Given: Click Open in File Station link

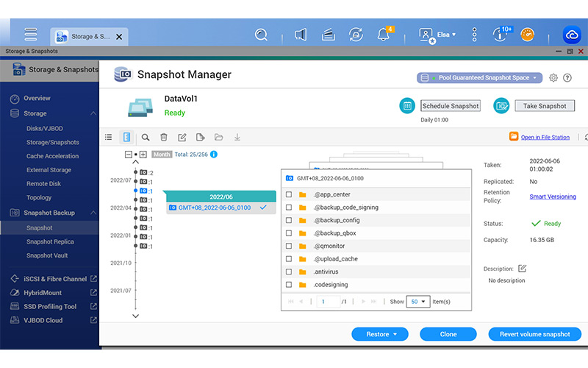Looking at the screenshot, I should pyautogui.click(x=545, y=138).
